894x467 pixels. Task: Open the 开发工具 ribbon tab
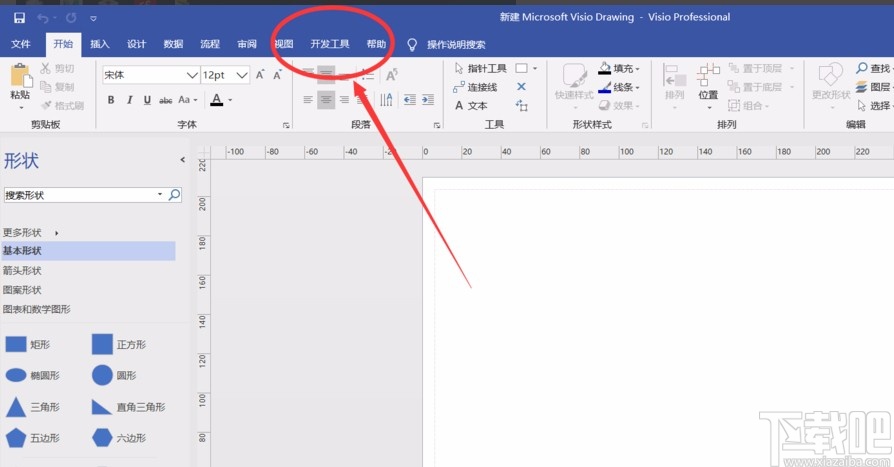(x=330, y=44)
